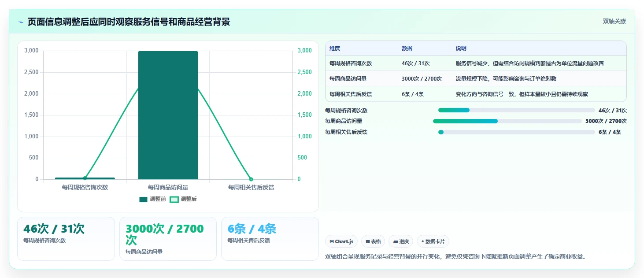Click the 维度 column header
This screenshot has width=644, height=278.
(x=335, y=48)
